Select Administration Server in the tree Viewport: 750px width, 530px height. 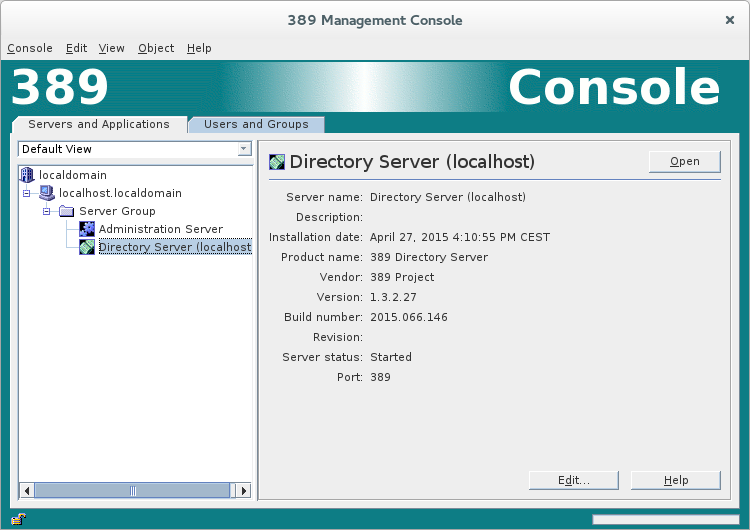[x=160, y=229]
